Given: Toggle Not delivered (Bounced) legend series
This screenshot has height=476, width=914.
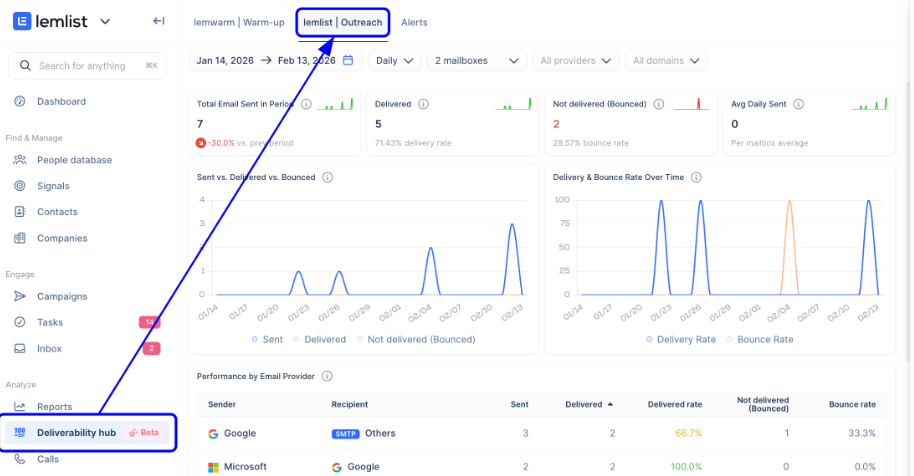Looking at the screenshot, I should coord(416,340).
